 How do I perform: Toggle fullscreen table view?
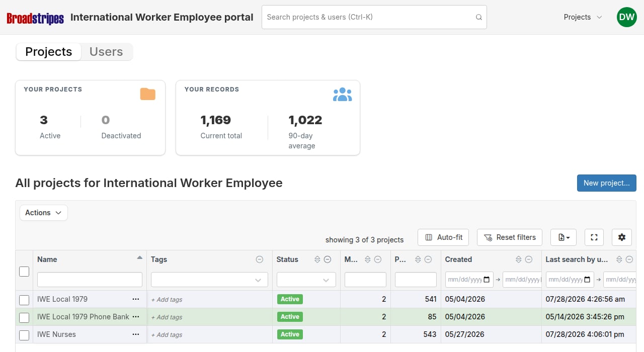[594, 237]
